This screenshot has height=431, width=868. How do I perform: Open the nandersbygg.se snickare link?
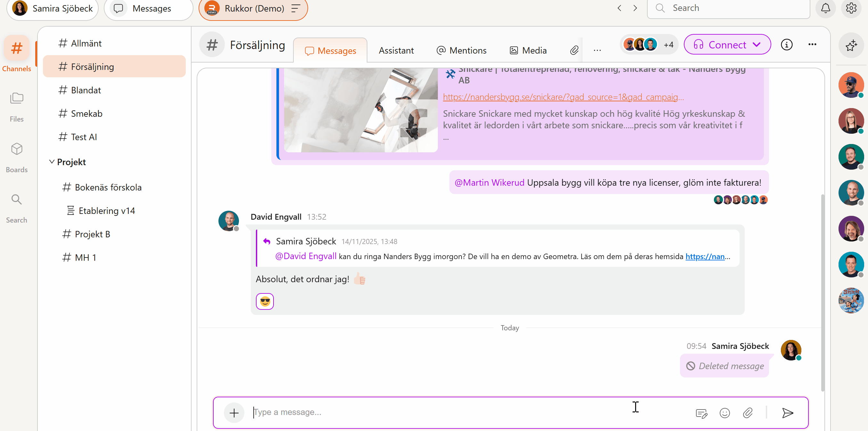coord(563,97)
